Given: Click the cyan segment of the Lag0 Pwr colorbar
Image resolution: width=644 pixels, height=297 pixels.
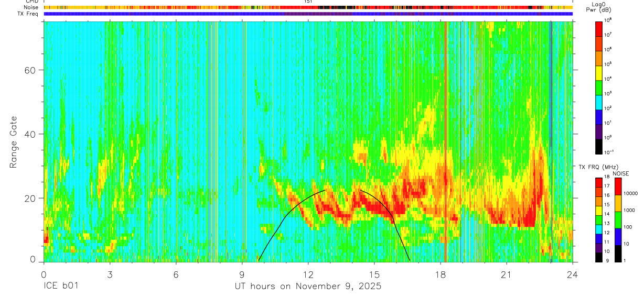Looking at the screenshot, I should (x=599, y=102).
